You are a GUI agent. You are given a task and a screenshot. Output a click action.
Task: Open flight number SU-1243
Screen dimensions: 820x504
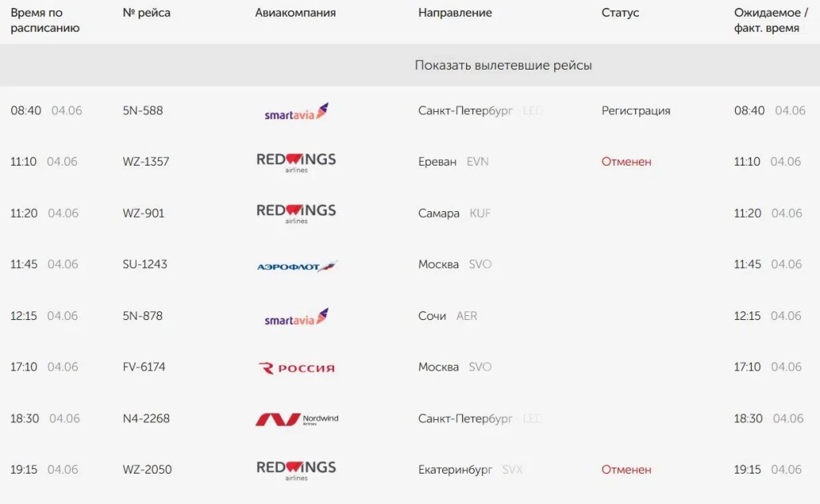tap(145, 264)
